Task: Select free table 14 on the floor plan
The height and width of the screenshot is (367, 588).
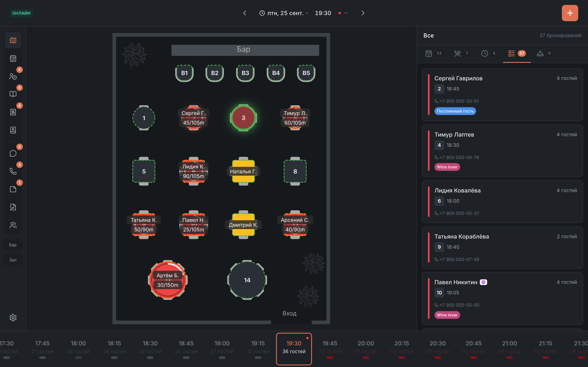Action: 247,280
